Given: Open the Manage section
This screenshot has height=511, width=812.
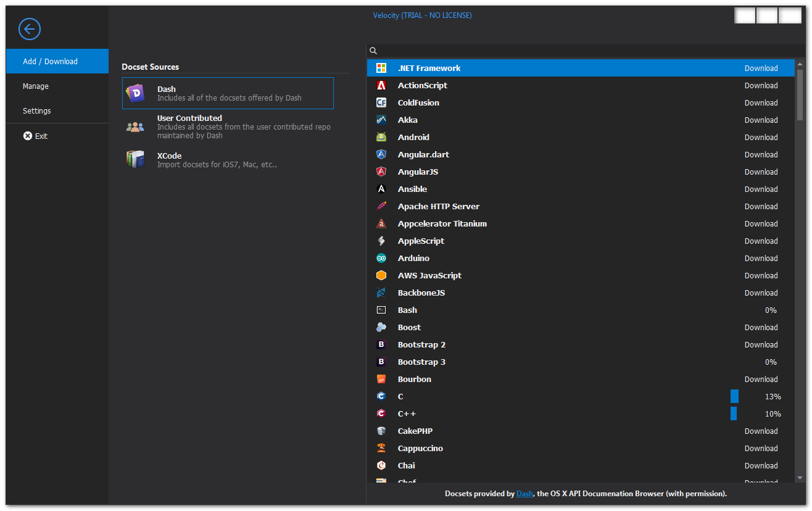Looking at the screenshot, I should click(57, 86).
